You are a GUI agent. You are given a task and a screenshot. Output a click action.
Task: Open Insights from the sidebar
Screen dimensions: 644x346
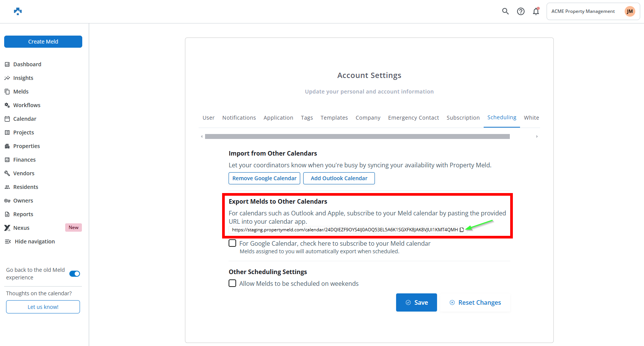click(x=23, y=78)
